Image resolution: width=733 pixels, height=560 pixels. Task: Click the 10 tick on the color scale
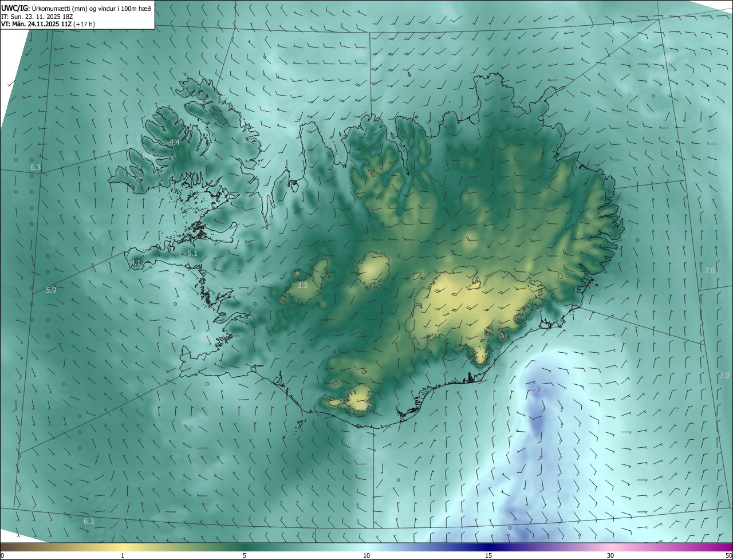(x=366, y=555)
